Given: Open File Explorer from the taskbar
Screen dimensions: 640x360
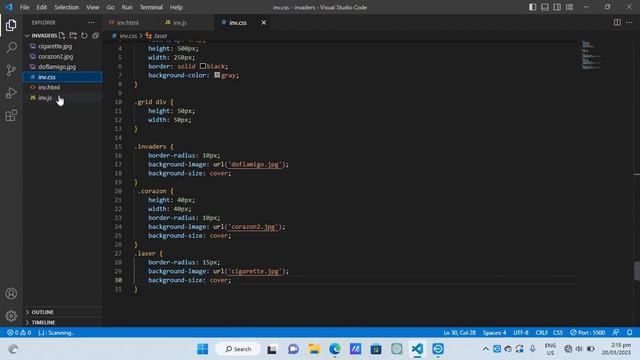Looking at the screenshot, I should [x=314, y=349].
